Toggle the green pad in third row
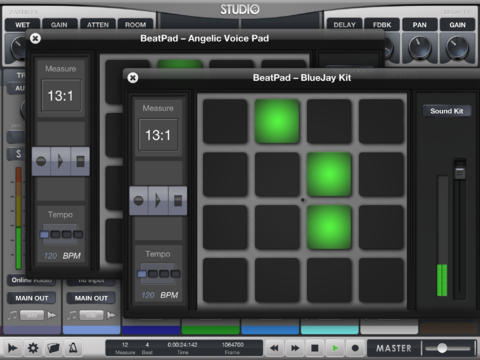 coord(329,227)
